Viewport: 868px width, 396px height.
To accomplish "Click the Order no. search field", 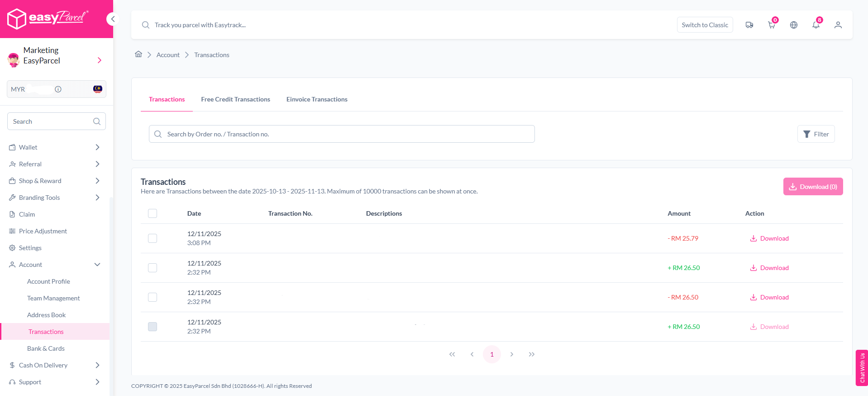I will [x=342, y=134].
